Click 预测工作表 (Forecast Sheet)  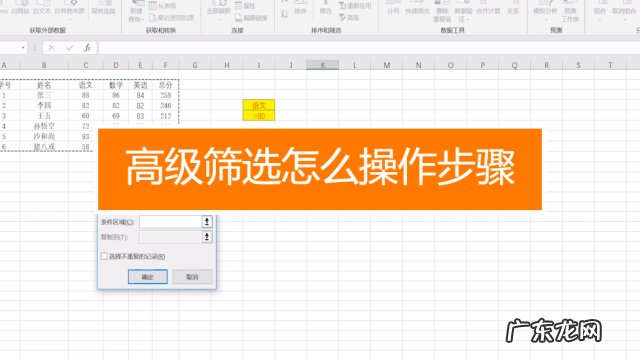pos(570,11)
